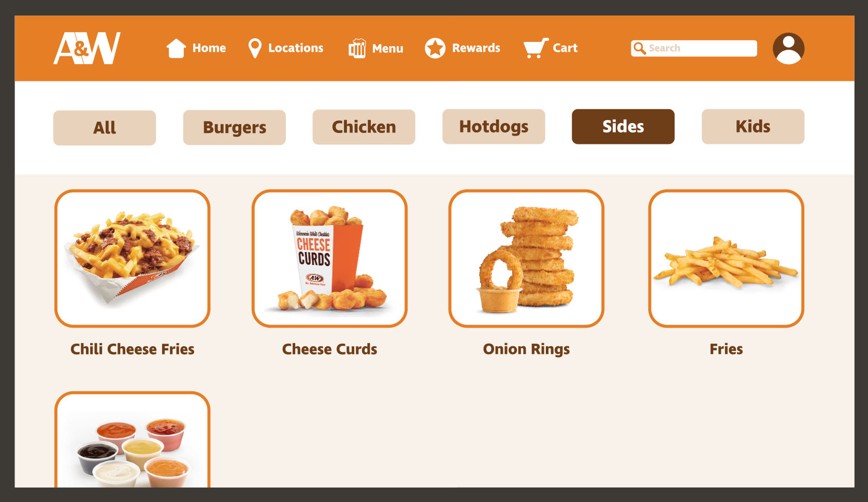This screenshot has height=502, width=868.
Task: Focus the Search input field
Action: point(694,48)
